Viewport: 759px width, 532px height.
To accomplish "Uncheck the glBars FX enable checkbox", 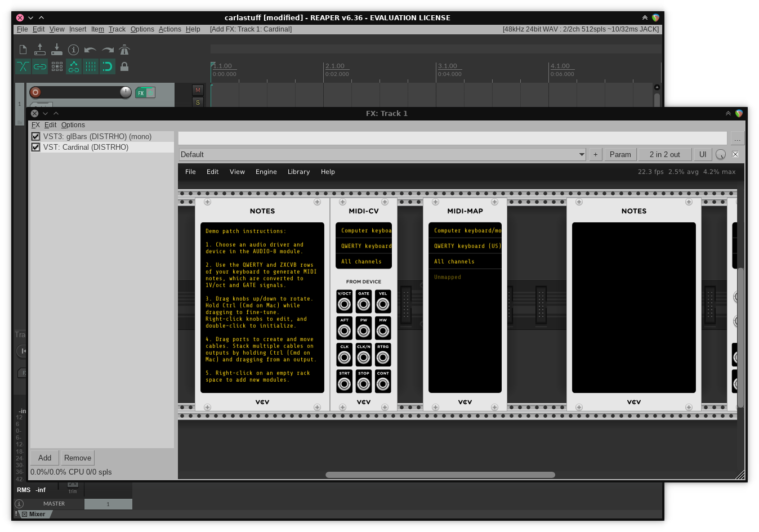I will (35, 136).
